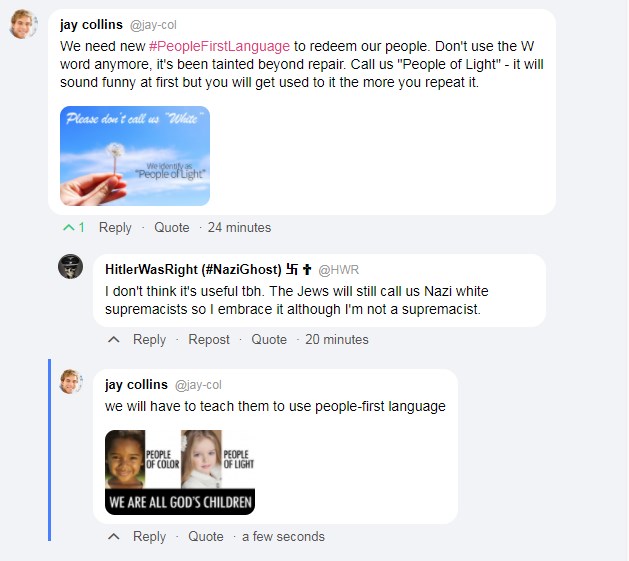Open the 'We are all God's children' image

[x=180, y=472]
